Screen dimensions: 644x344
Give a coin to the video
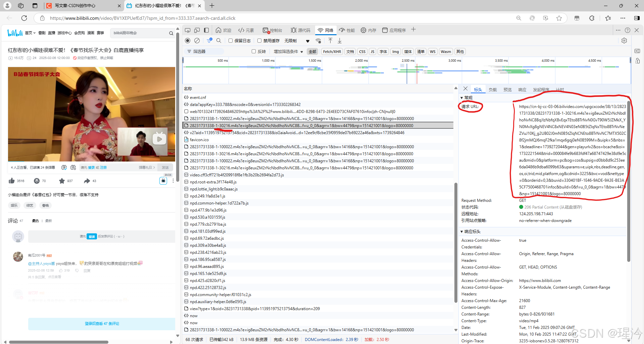[x=37, y=181]
